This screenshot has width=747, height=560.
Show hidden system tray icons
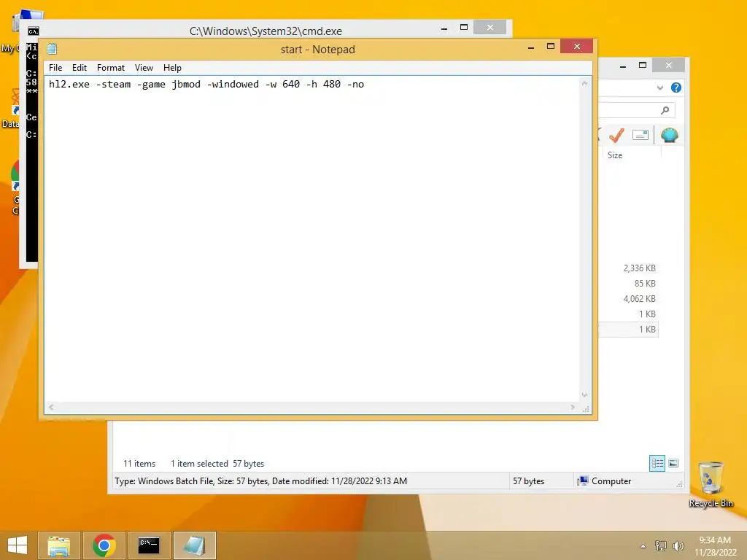point(643,546)
